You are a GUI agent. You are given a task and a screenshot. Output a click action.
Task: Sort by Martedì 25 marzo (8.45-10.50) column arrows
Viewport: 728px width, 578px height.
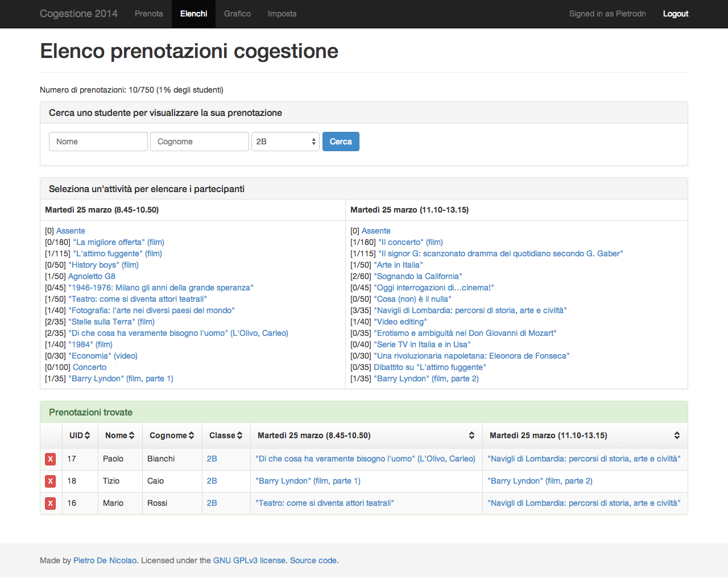(x=471, y=435)
